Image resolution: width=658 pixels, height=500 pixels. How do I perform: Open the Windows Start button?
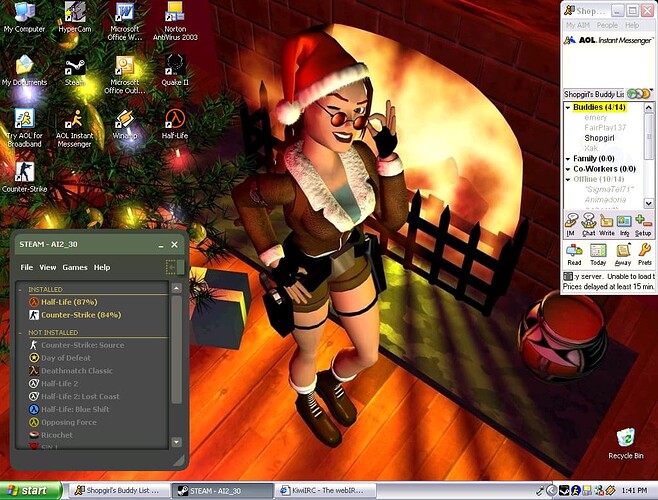click(31, 490)
